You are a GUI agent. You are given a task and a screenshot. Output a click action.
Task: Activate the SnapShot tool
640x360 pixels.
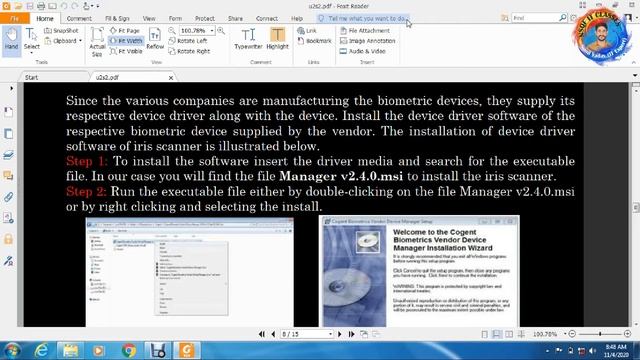tap(61, 31)
